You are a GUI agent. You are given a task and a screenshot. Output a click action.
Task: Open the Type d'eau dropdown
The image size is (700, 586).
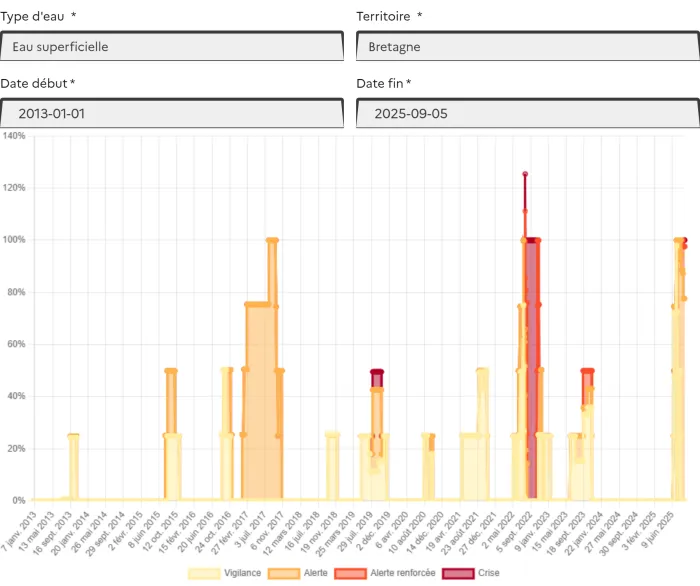point(172,47)
